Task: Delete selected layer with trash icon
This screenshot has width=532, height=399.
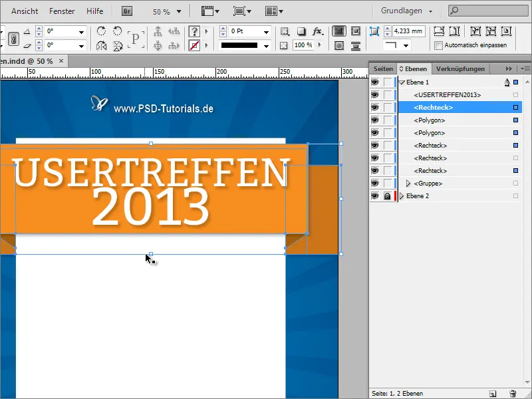Action: tap(513, 394)
